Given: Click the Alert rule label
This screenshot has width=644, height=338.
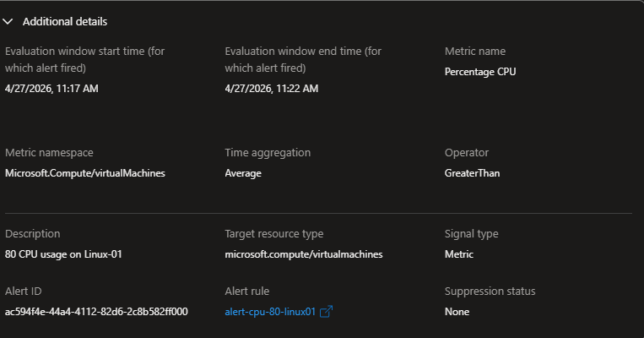Looking at the screenshot, I should coord(246,292).
